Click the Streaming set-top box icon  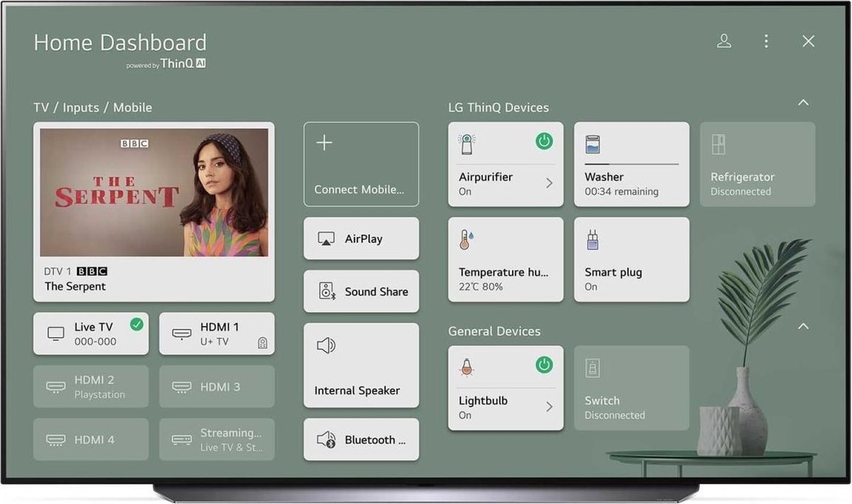[x=182, y=439]
